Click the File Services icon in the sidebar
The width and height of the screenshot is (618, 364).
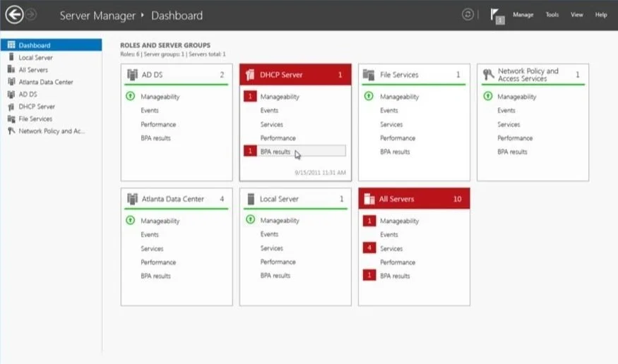tap(11, 119)
